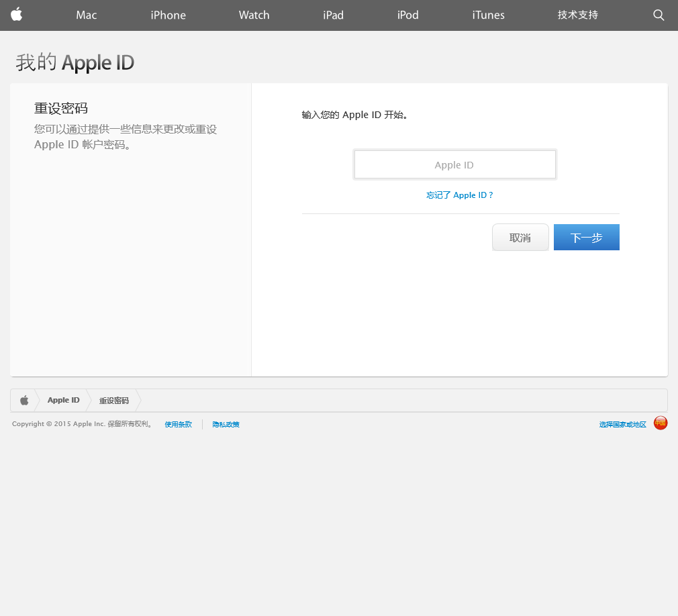Click the 取消 cancel button
This screenshot has width=678, height=616.
[x=520, y=238]
